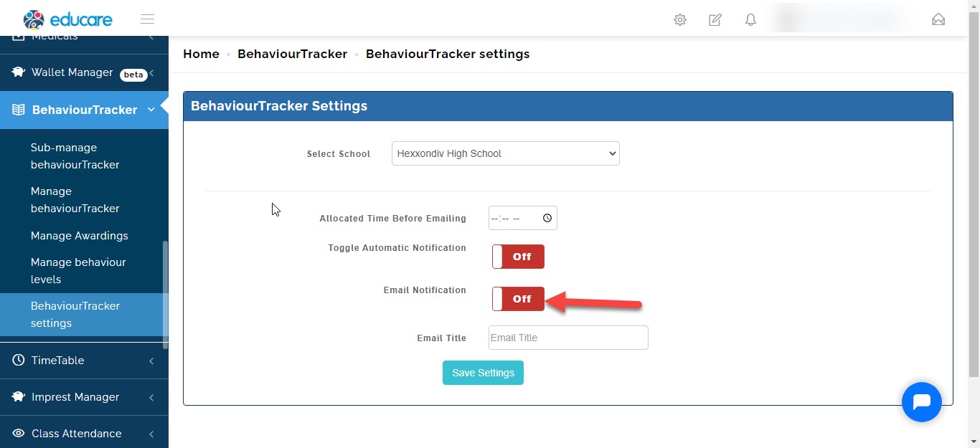Go to Home breadcrumb link
Viewport: 980px width, 448px height.
pos(201,54)
